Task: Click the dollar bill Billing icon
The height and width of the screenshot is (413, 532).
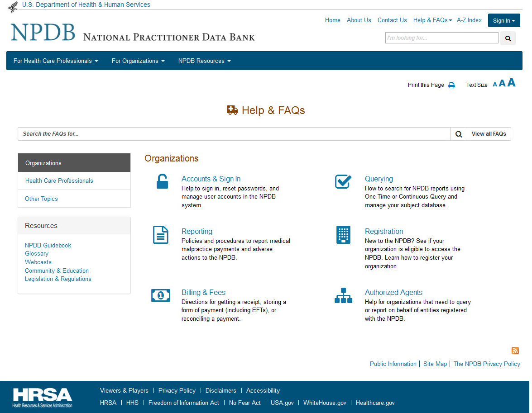Action: 160,295
